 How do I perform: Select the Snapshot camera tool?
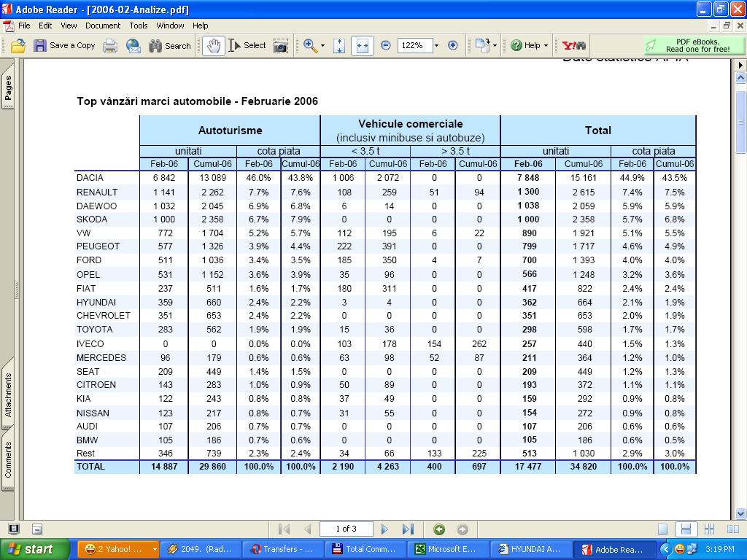(281, 46)
